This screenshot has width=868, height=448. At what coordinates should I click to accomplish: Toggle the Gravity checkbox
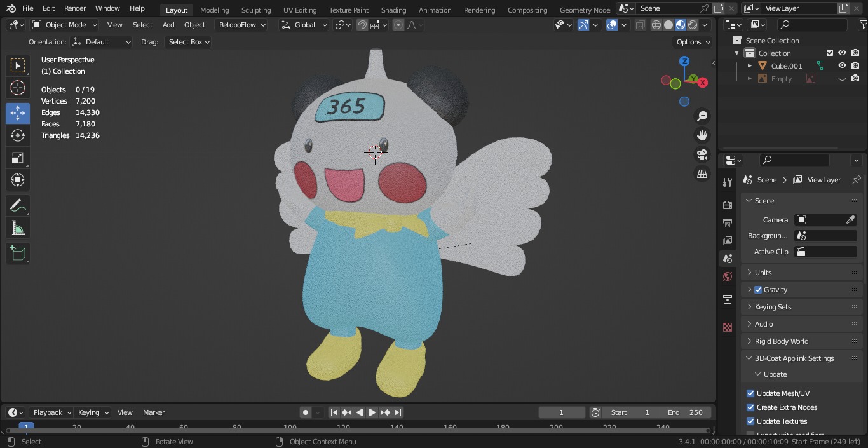[757, 290]
